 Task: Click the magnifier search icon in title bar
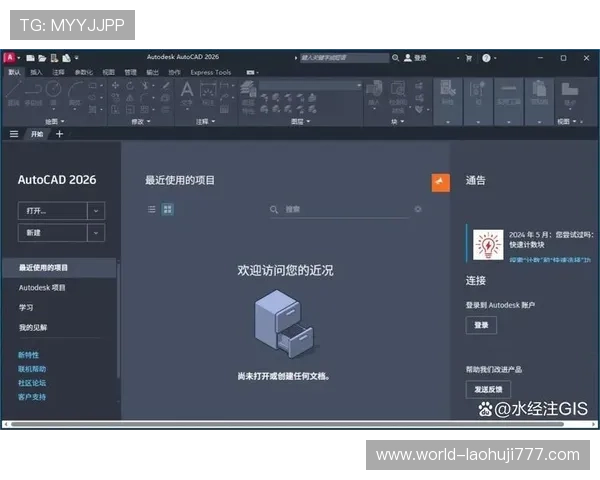[396, 58]
